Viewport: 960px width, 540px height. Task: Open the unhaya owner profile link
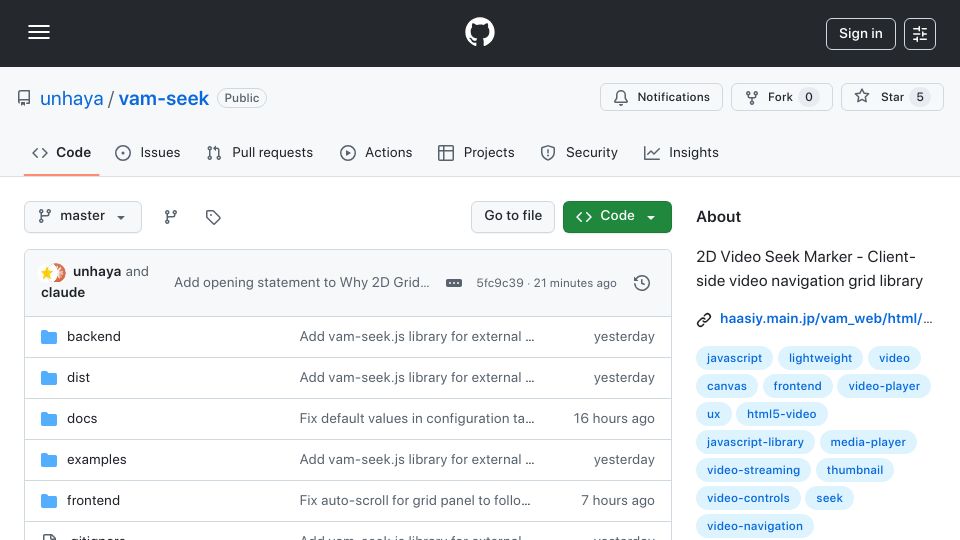coord(72,98)
